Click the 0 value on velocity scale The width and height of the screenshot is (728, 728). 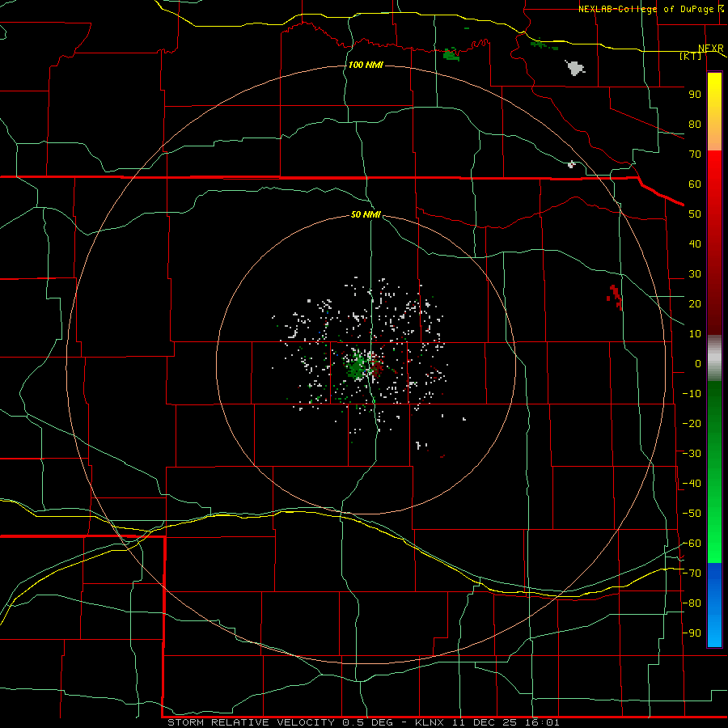(698, 363)
